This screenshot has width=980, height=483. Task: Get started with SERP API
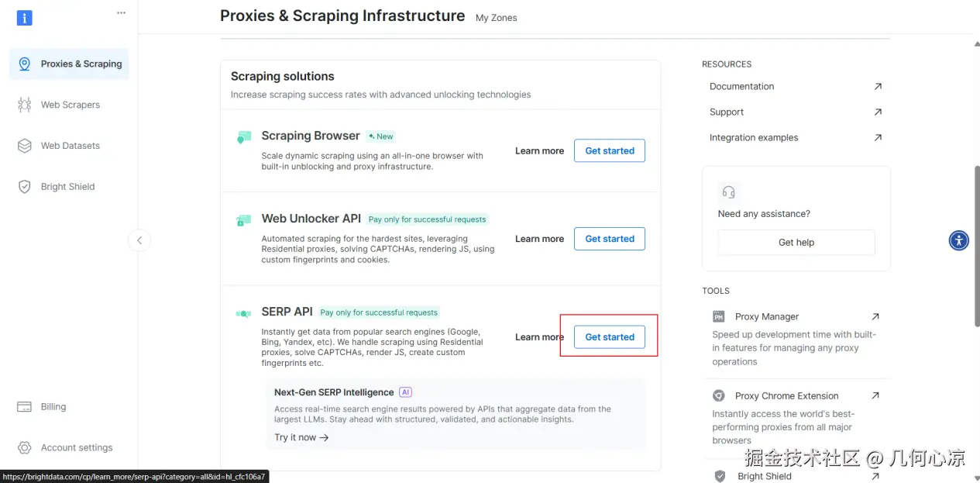coord(609,337)
